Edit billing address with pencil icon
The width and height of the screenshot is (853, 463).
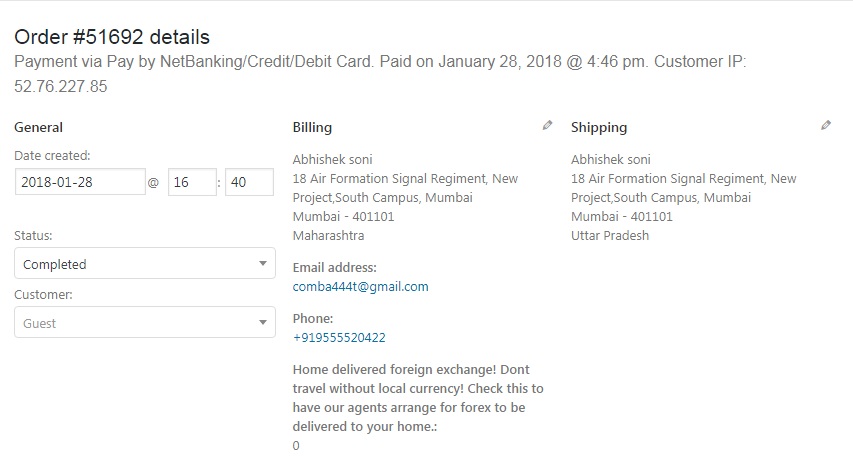[547, 126]
